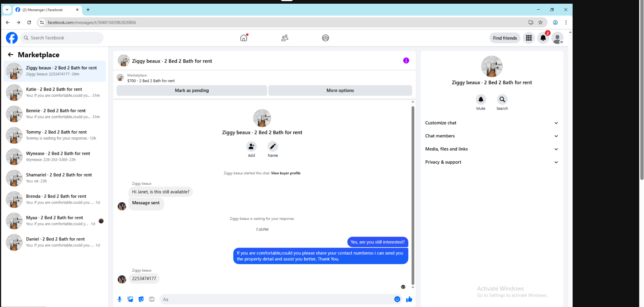Image resolution: width=644 pixels, height=307 pixels.
Task: Go back in browser history
Action: coord(8,23)
